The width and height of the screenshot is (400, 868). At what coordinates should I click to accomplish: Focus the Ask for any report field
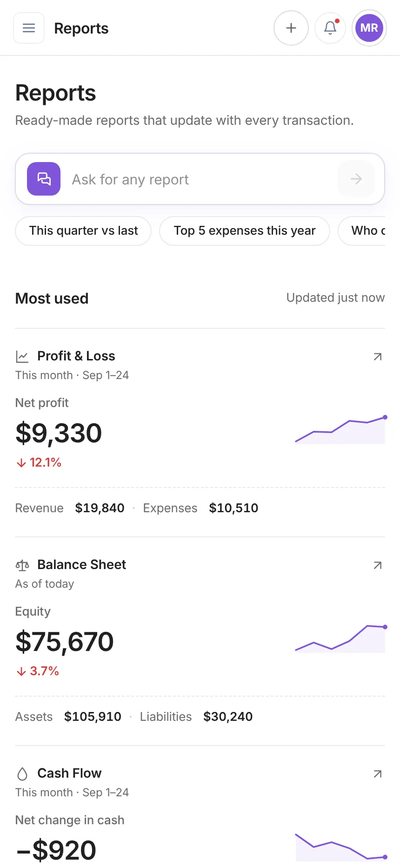[x=200, y=179]
